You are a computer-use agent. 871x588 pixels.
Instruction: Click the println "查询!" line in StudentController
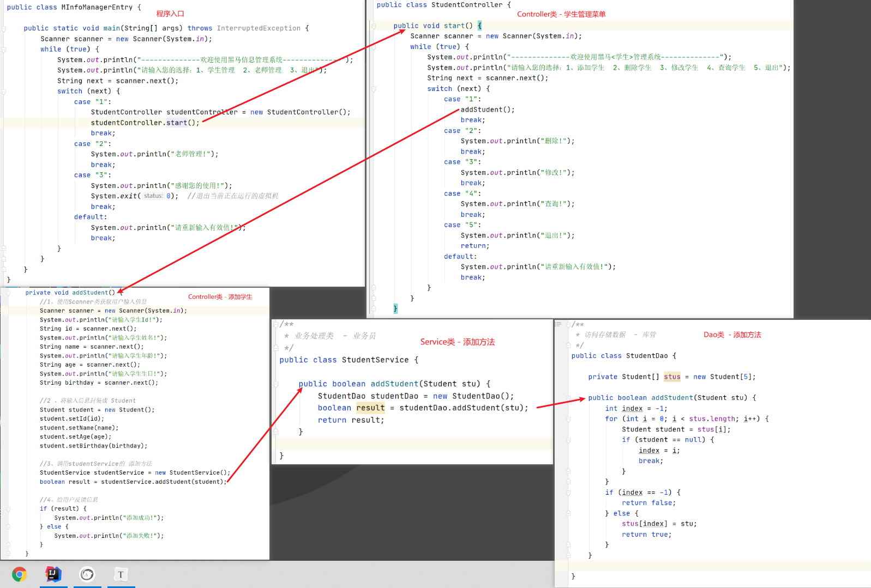point(518,204)
